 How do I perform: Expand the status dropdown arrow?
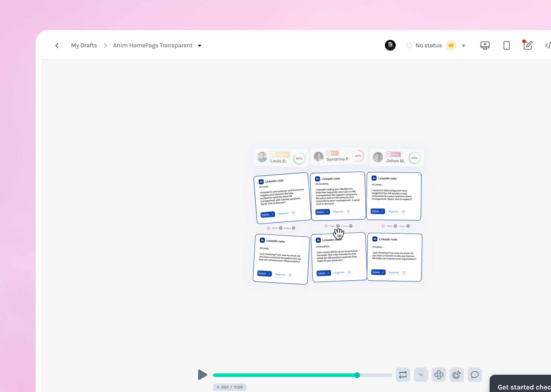463,46
